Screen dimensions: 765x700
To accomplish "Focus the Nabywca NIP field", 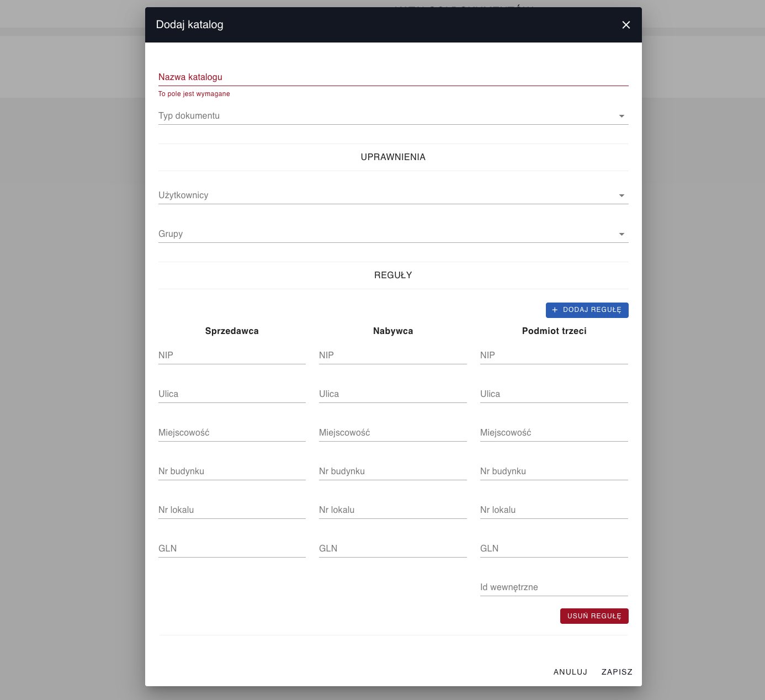I will 392,356.
